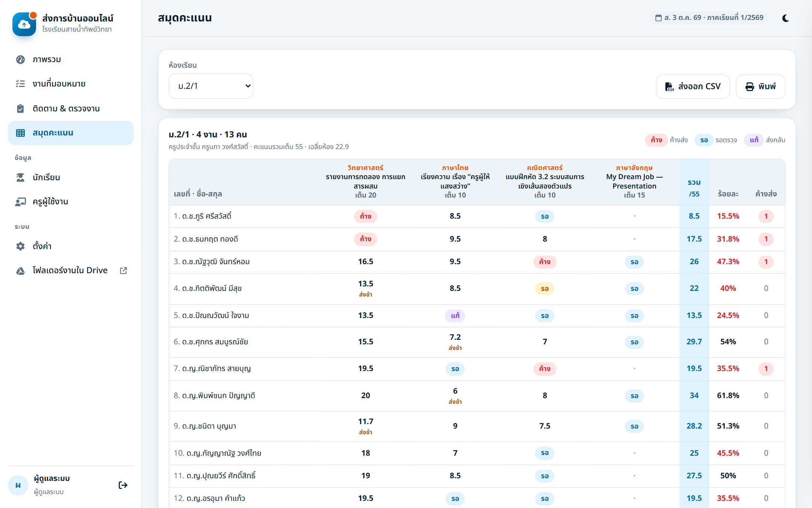Click the Google Drive folder icon
The image size is (812, 508).
(20, 271)
